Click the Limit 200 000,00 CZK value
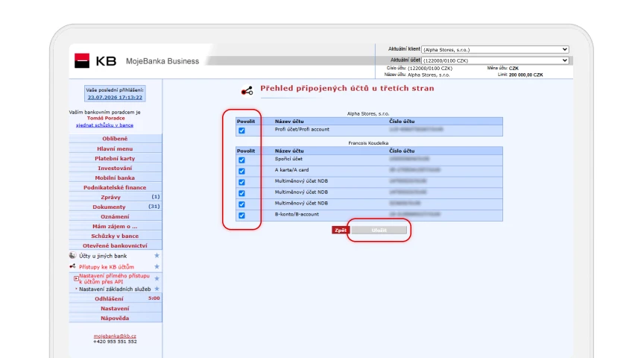The width and height of the screenshot is (644, 358). 526,75
